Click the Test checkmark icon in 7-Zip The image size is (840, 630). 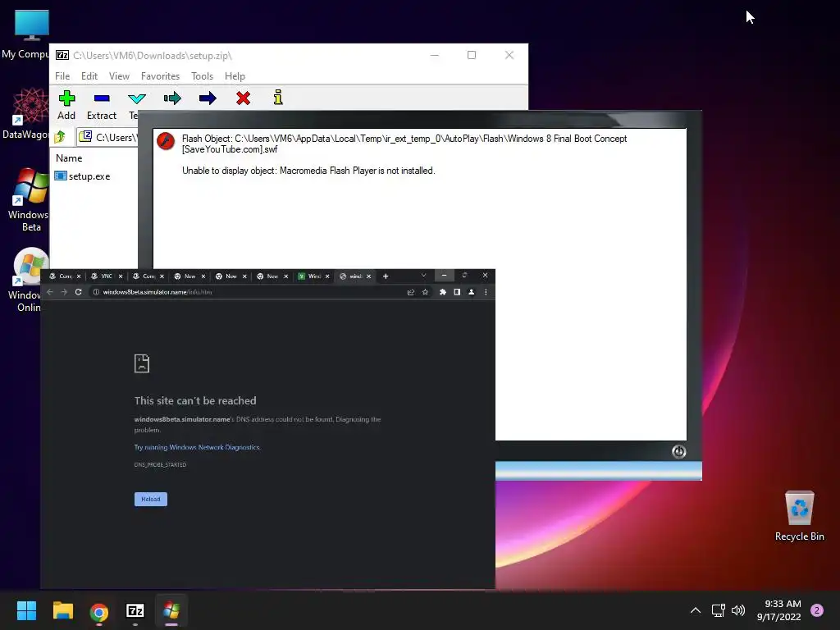tap(137, 98)
